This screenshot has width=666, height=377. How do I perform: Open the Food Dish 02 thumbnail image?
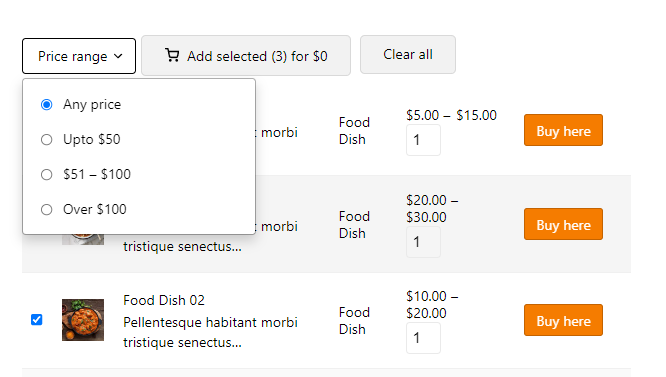pos(83,320)
